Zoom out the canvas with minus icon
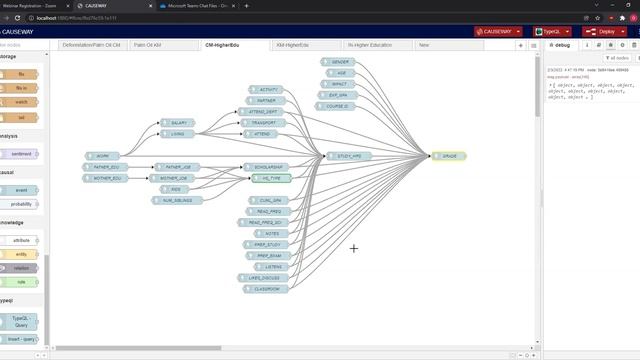This screenshot has width=640, height=360. [x=520, y=356]
